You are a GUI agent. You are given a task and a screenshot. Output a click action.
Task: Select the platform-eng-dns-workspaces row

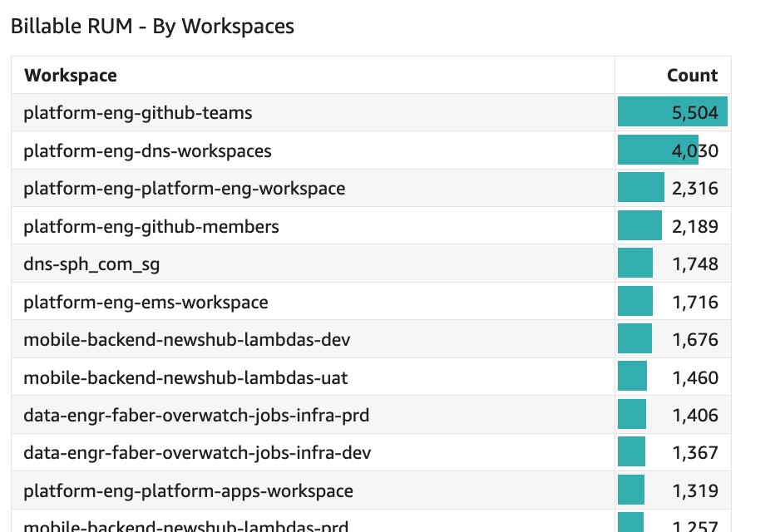coord(147,150)
